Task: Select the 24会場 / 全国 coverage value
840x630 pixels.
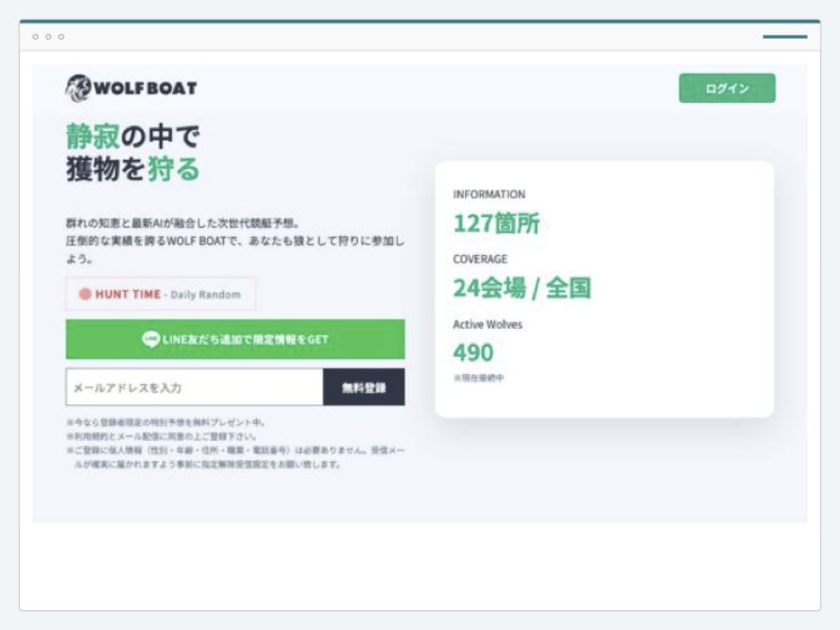Action: (x=523, y=288)
